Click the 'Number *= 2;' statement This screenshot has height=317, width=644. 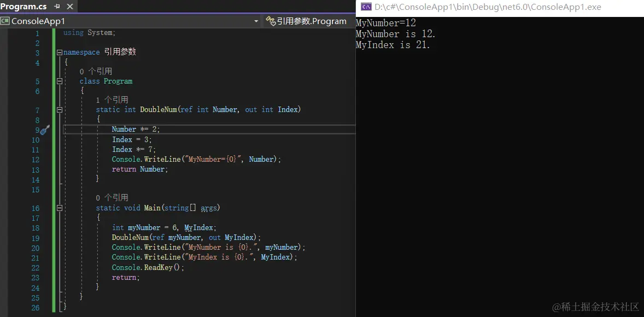coord(136,130)
